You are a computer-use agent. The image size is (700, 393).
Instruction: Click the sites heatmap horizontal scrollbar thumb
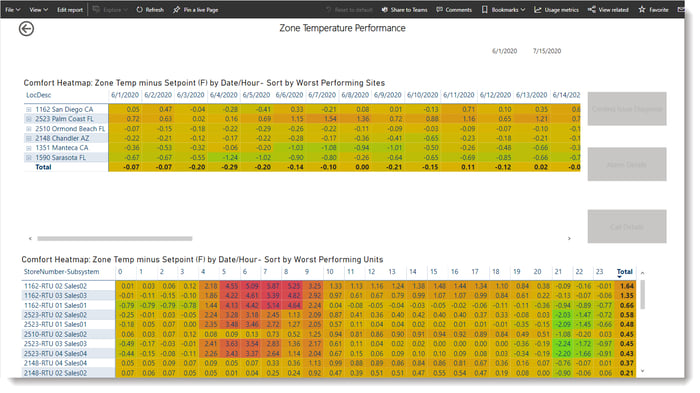point(115,238)
